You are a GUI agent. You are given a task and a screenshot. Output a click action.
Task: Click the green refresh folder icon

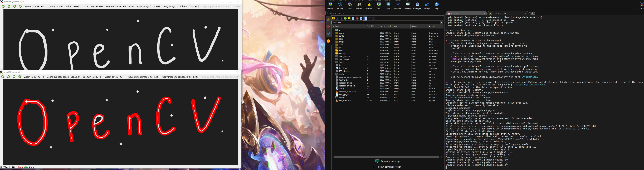coord(345,18)
